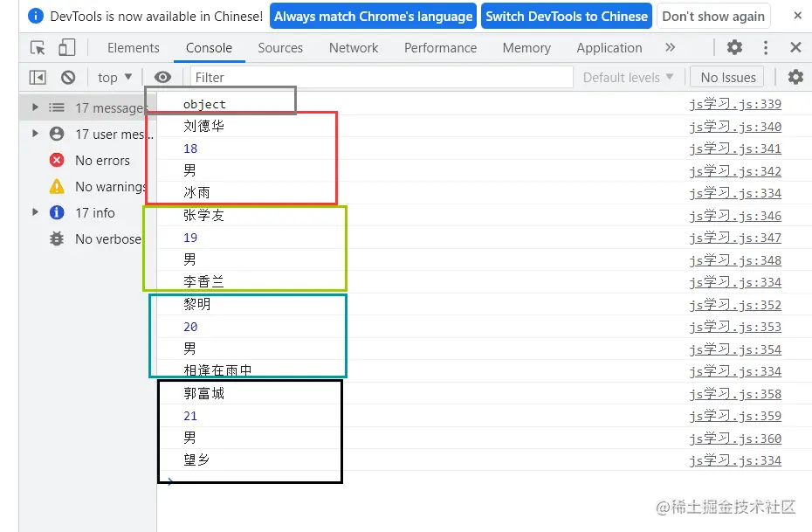The width and height of the screenshot is (812, 532).
Task: Open source link js学习.js:353
Action: click(x=735, y=327)
